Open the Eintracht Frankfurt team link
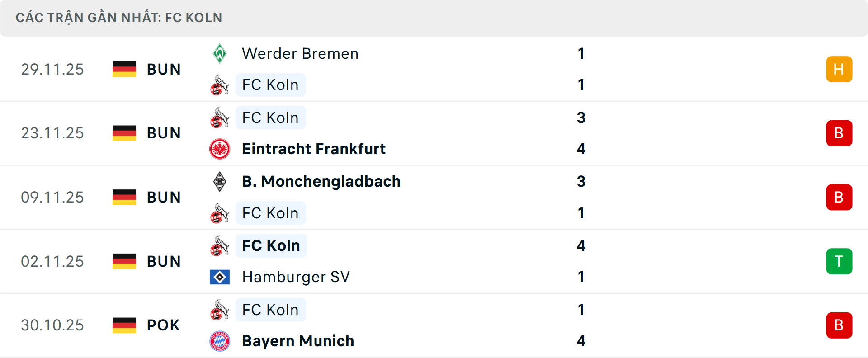This screenshot has height=358, width=868. coord(314,149)
